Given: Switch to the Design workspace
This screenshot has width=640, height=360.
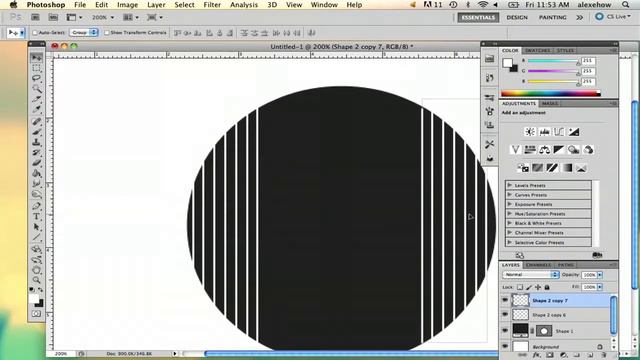Looking at the screenshot, I should [517, 18].
